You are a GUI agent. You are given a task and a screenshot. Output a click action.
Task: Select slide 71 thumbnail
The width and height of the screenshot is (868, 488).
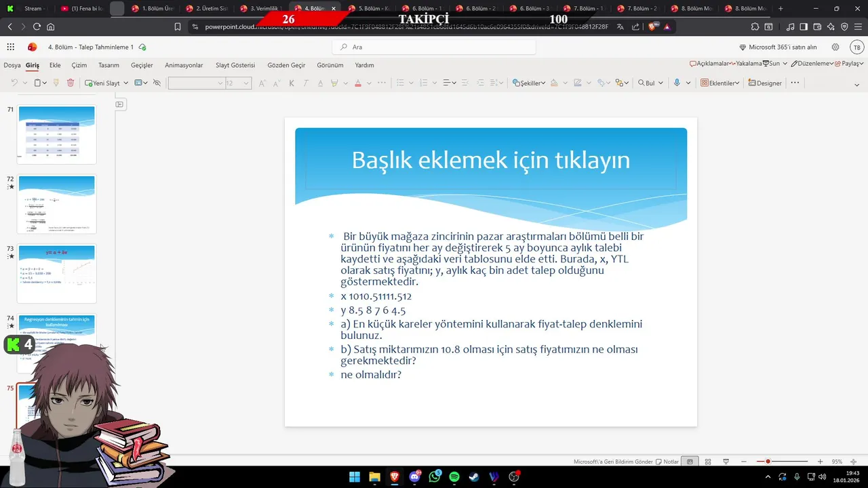(57, 134)
